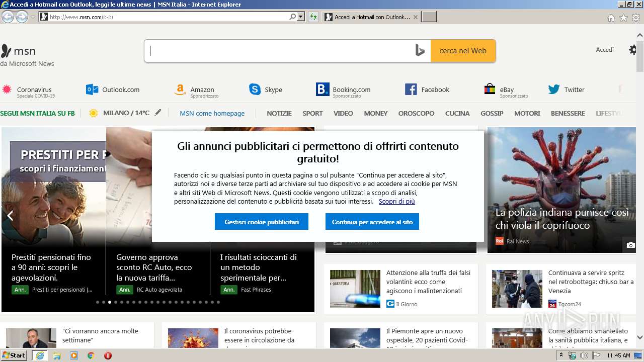This screenshot has height=362, width=644.
Task: Open the Facebook shortcut
Action: pos(427,89)
